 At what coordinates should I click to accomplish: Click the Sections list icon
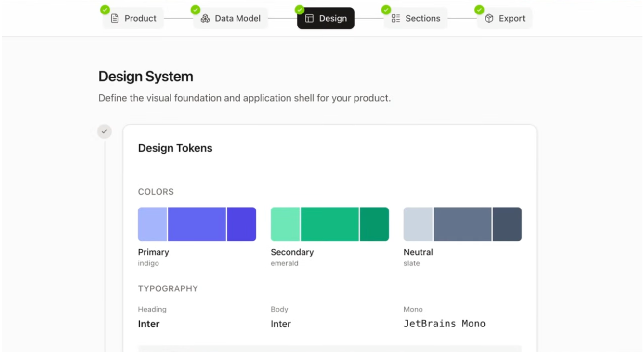click(395, 18)
